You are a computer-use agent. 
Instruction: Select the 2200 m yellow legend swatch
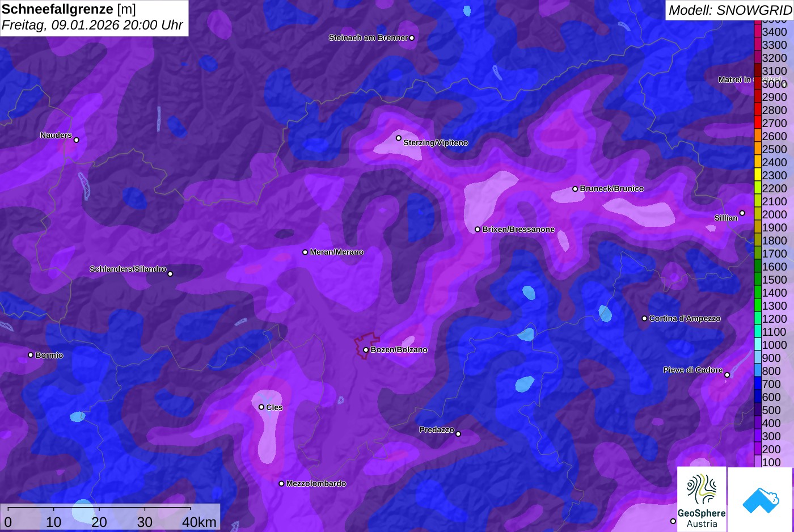(757, 188)
